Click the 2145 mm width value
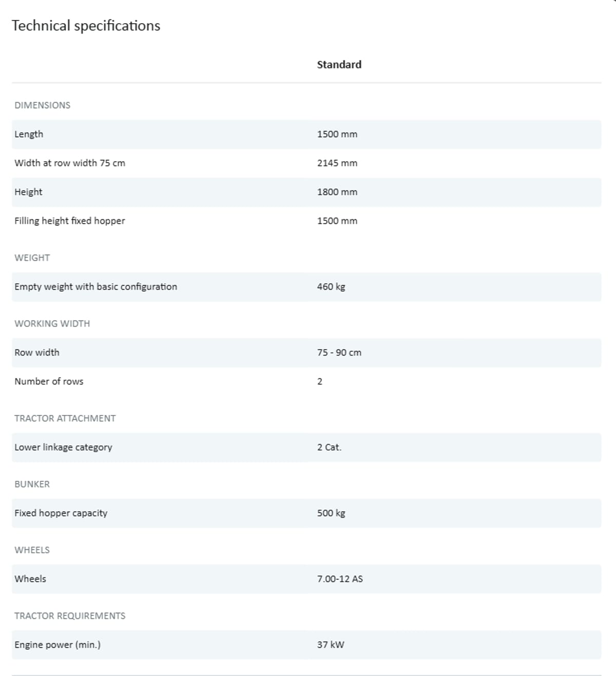Viewport: 616px width, 676px height. [x=337, y=163]
